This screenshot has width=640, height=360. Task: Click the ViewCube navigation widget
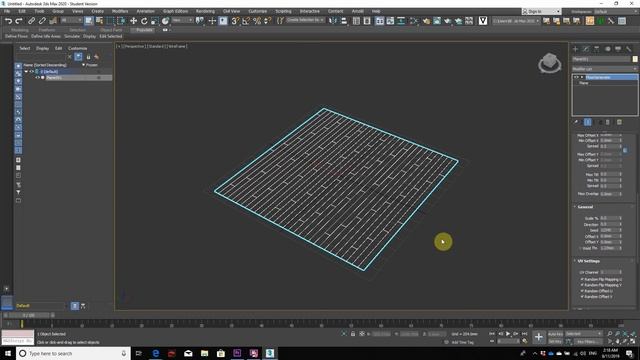click(549, 63)
